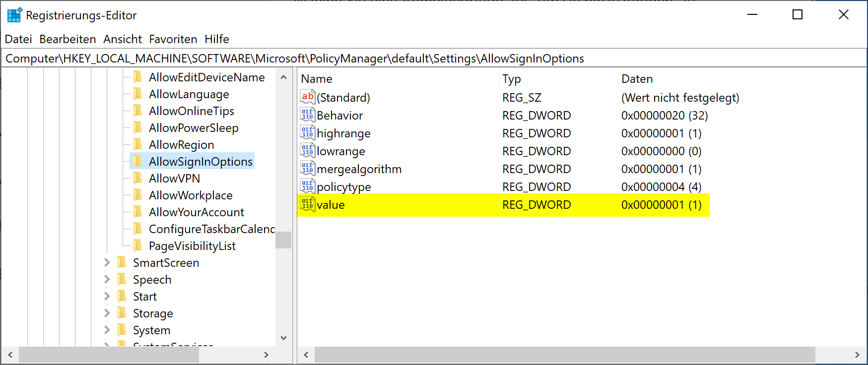
Task: Click the folder icon of AllowVPN
Action: click(x=138, y=178)
